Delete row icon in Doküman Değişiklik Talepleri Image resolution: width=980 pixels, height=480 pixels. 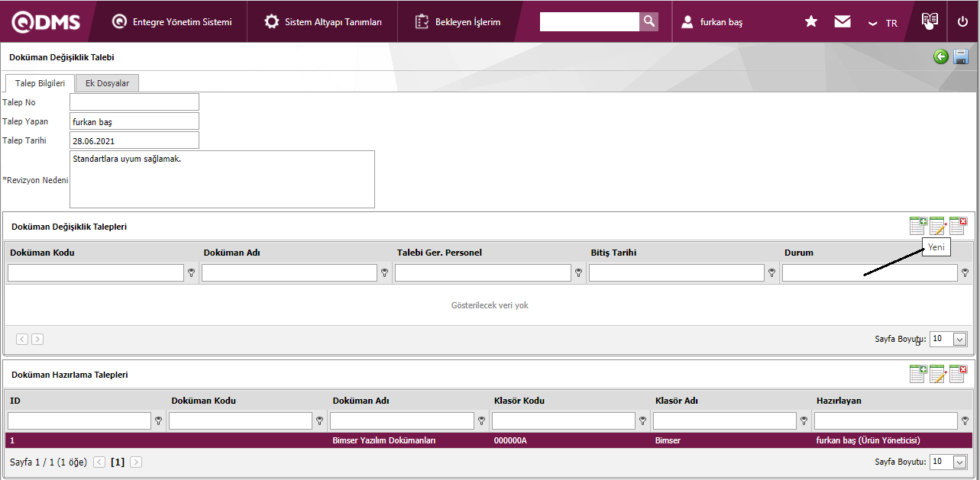click(x=958, y=226)
